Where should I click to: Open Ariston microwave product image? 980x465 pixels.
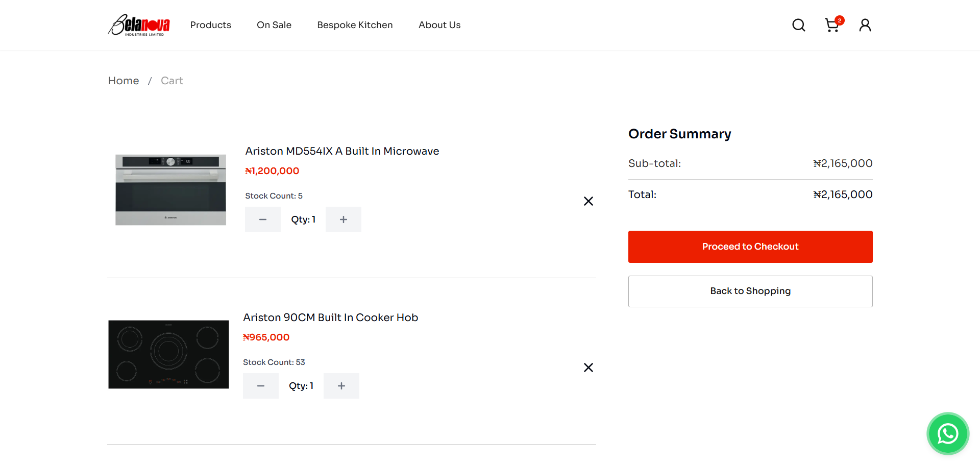[170, 189]
